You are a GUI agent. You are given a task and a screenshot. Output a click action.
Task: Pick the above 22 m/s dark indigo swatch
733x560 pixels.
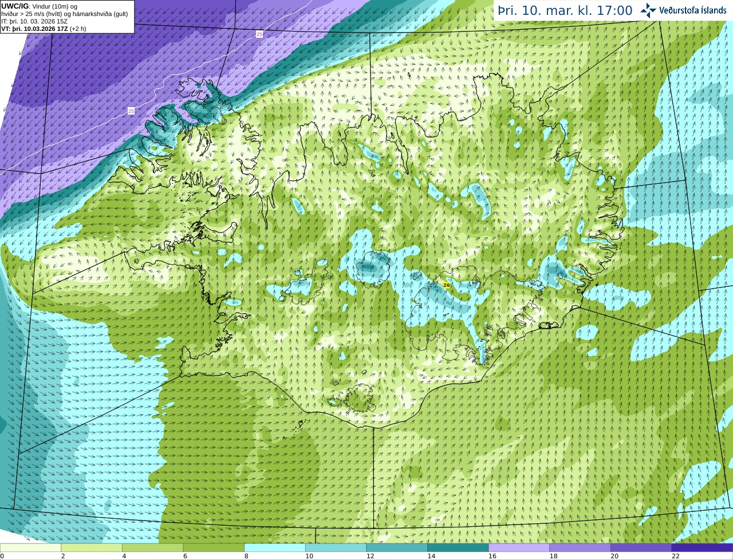703,548
